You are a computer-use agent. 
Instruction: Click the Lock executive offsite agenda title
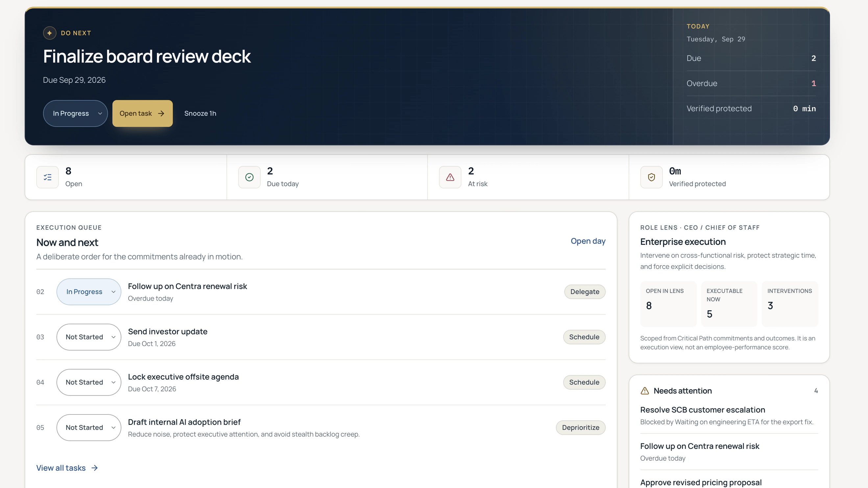183,377
